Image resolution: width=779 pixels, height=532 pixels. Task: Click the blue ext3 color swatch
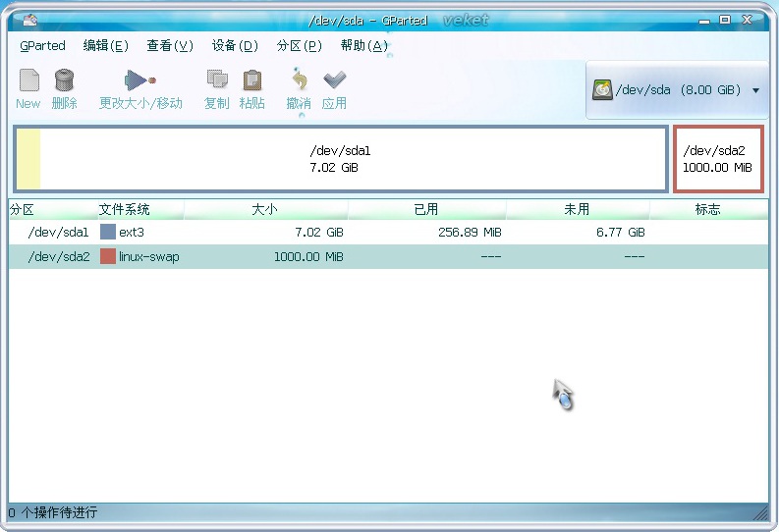pos(108,232)
